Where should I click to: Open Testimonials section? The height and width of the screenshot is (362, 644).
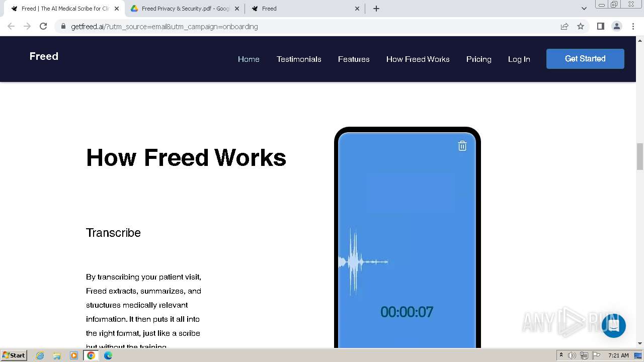point(299,59)
